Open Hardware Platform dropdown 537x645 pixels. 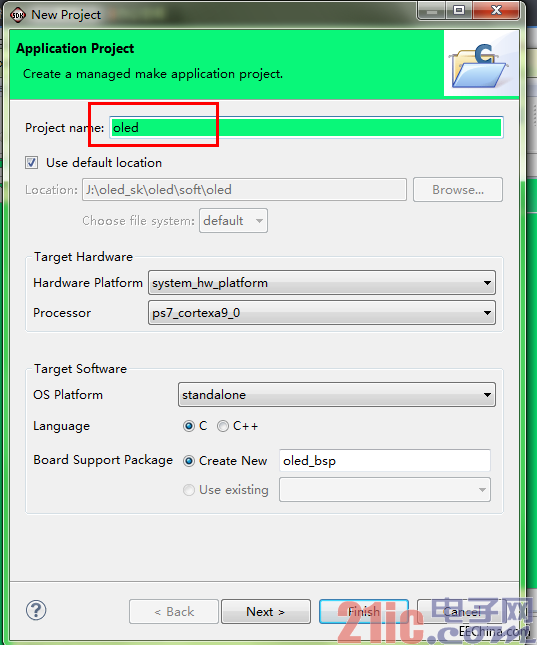tap(322, 283)
